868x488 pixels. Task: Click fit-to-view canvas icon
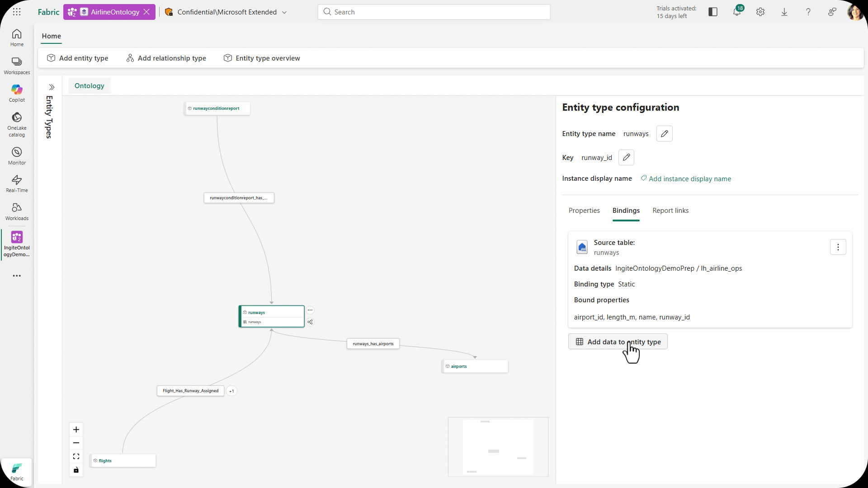[76, 457]
